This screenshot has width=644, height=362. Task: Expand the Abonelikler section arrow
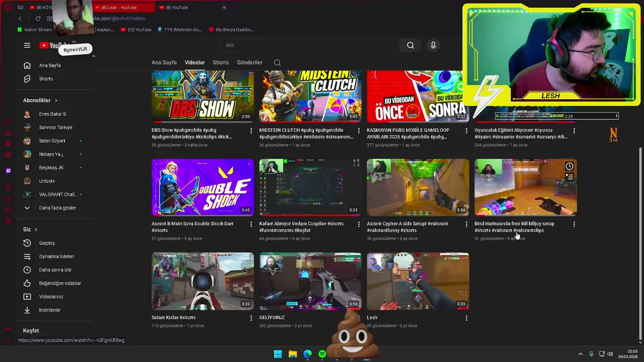pyautogui.click(x=56, y=101)
